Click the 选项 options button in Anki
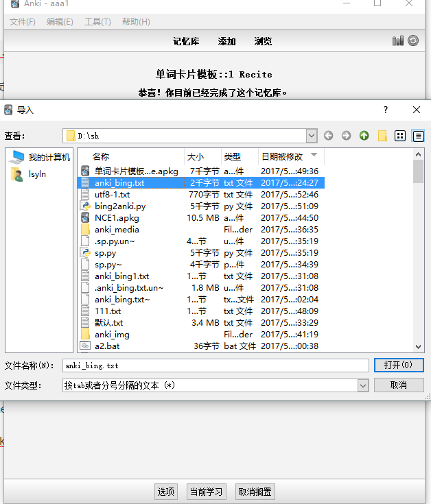This screenshot has width=431, height=504. 166,492
